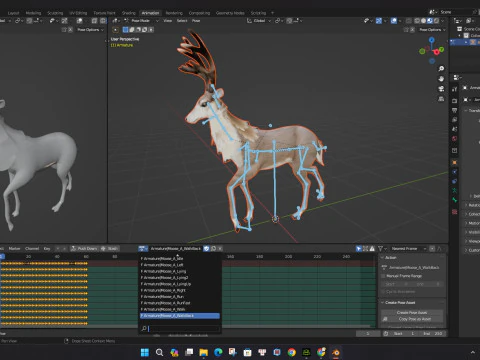
Task: Toggle camera view icon in viewport
Action: (x=441, y=89)
